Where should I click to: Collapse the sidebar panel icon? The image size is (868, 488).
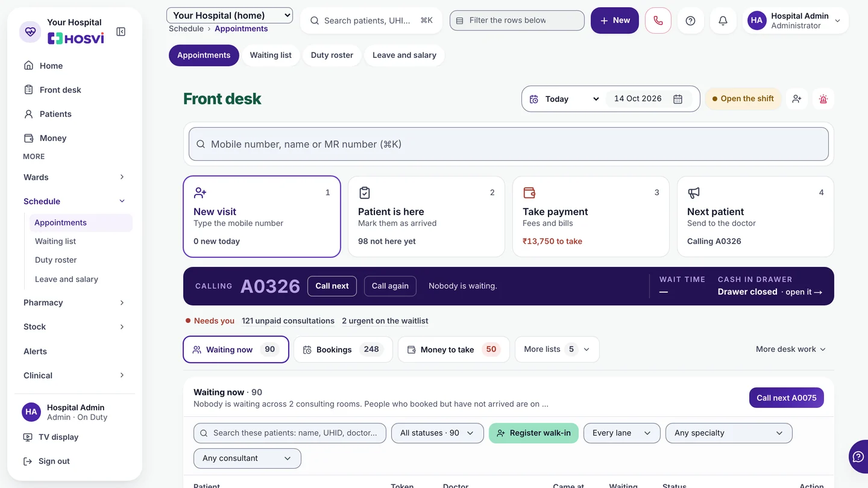(121, 32)
